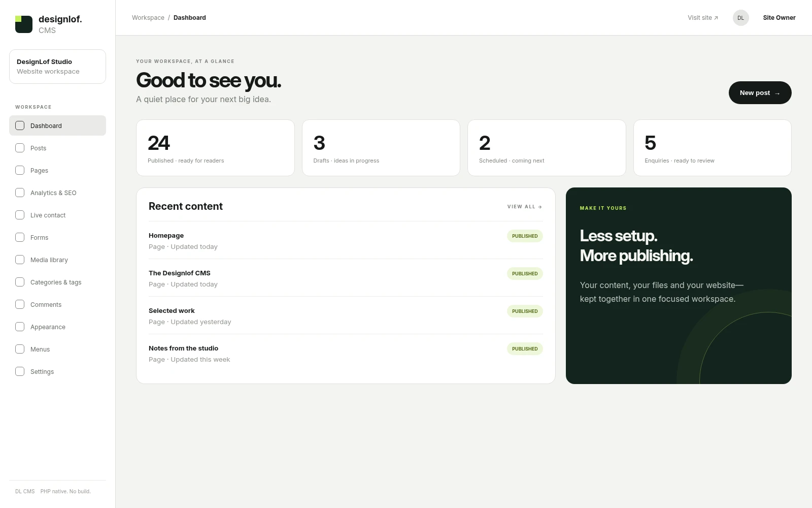Open Posts via its sidebar icon
Screen dimensions: 812x508
pyautogui.click(x=20, y=148)
